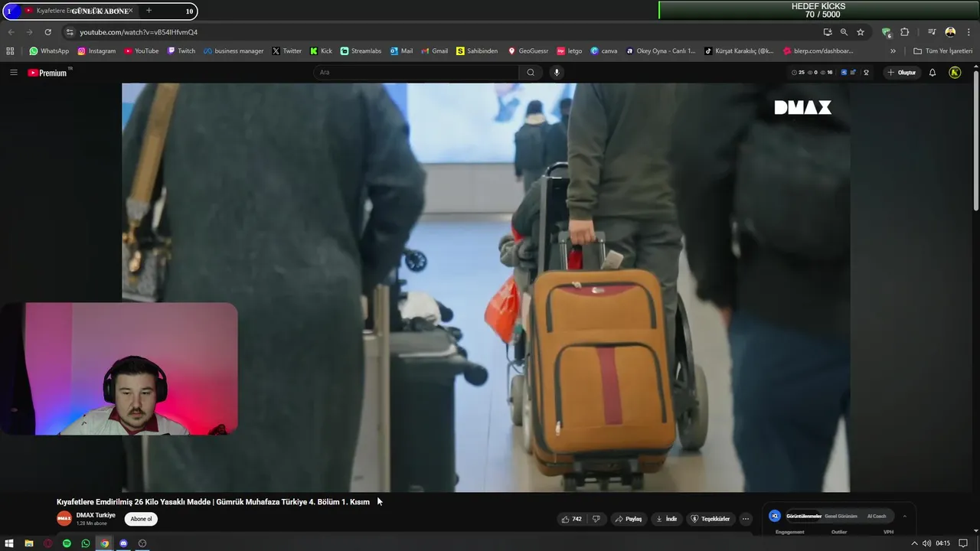Screen dimensions: 980x551
Task: Click the DMAX video player
Action: [485, 287]
